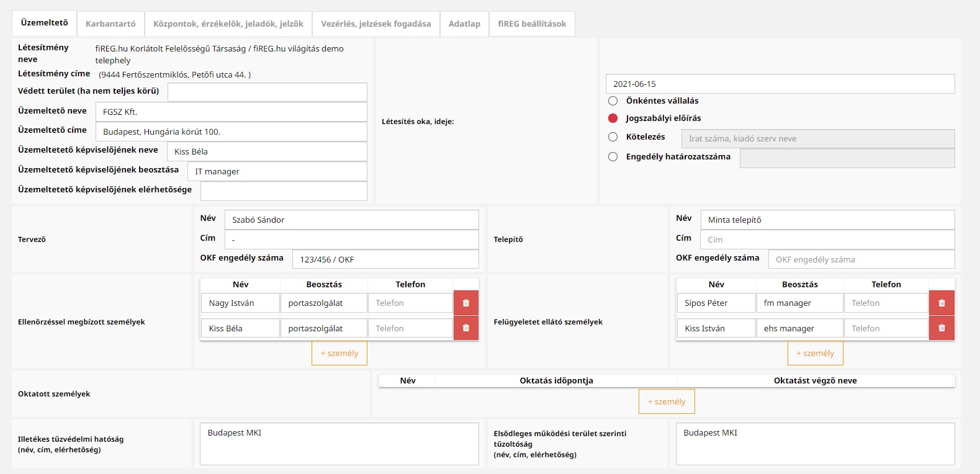The height and width of the screenshot is (474, 980).
Task: Select the Jogszabályi előírás radio option
Action: coord(613,118)
